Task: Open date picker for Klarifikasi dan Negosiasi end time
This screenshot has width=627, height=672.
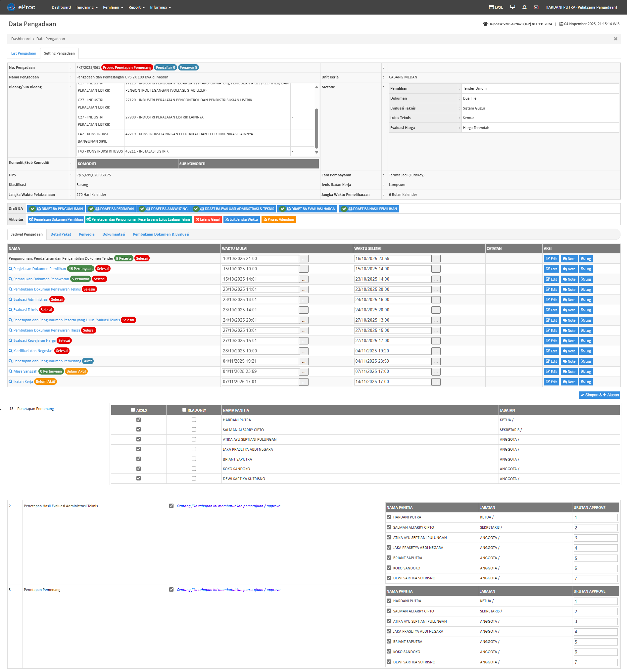Action: point(436,351)
